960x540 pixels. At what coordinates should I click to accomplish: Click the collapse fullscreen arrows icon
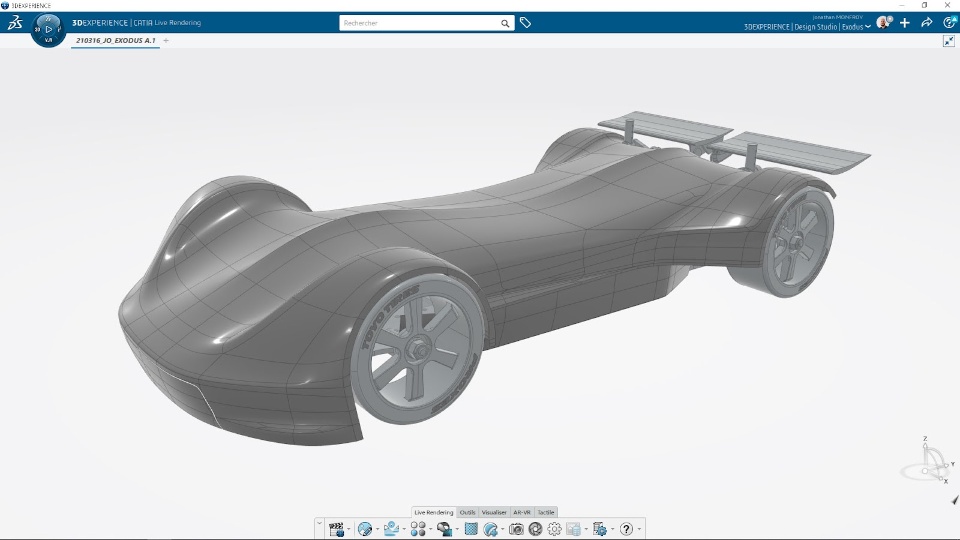point(948,41)
